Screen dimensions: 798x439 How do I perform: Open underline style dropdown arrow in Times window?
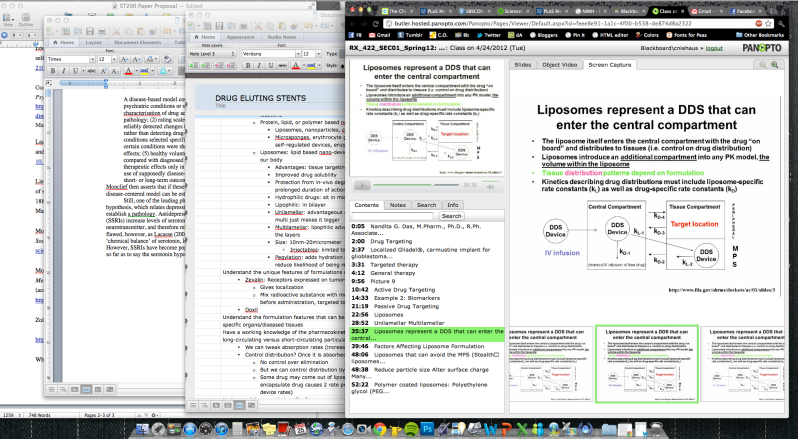tap(83, 71)
